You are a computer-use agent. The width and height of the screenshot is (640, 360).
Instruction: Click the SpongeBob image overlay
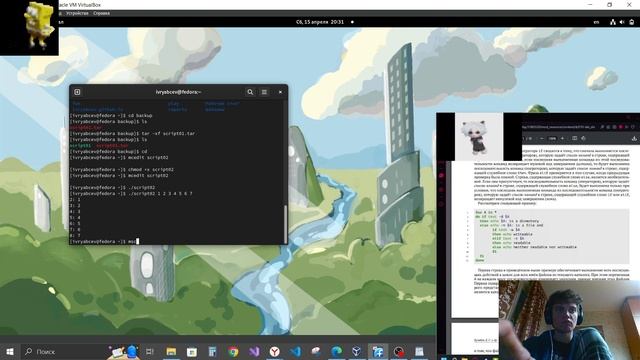[29, 28]
